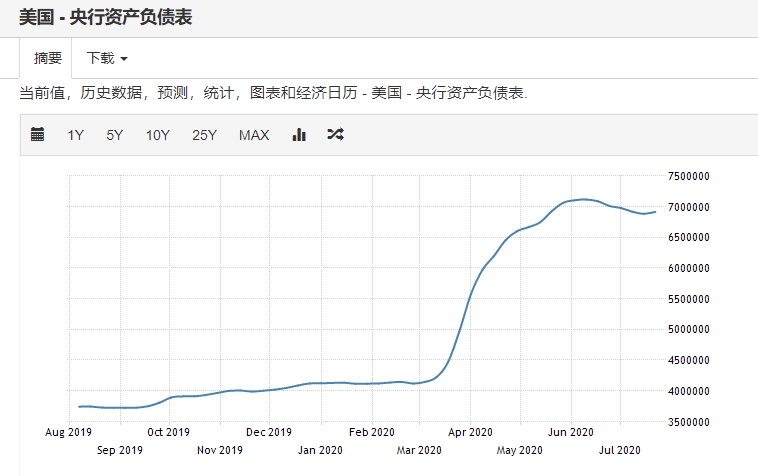The height and width of the screenshot is (476, 758).
Task: Switch chart to 10Y range
Action: click(158, 135)
